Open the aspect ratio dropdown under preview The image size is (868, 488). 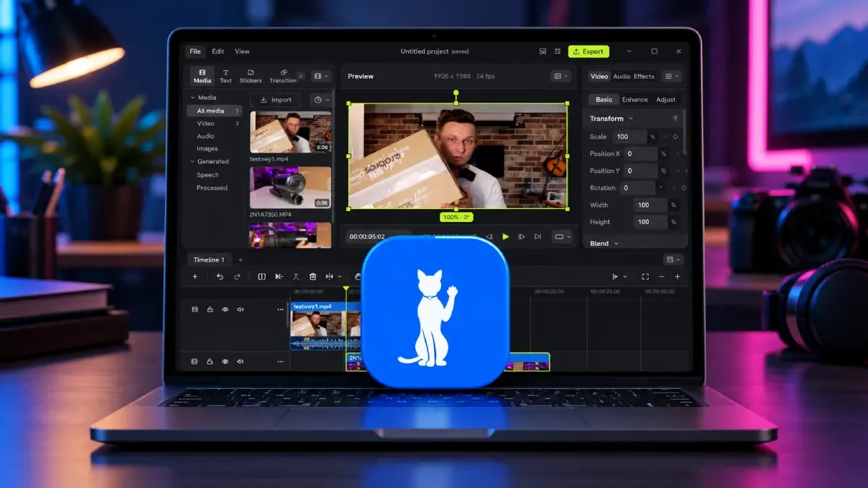point(561,236)
